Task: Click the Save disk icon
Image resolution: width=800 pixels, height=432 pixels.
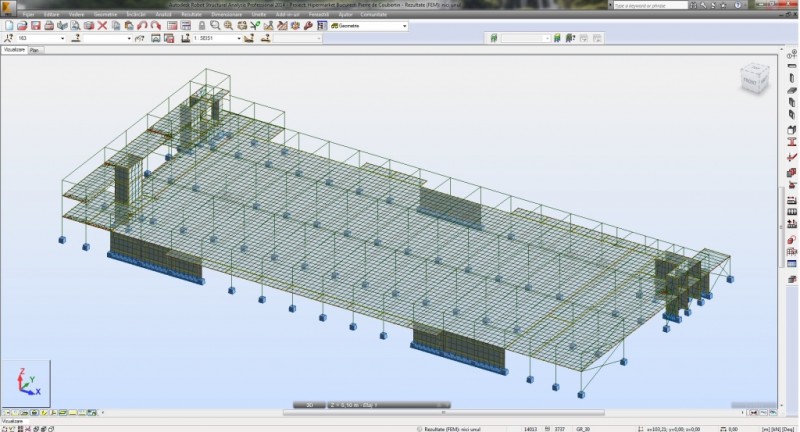Action: point(35,25)
